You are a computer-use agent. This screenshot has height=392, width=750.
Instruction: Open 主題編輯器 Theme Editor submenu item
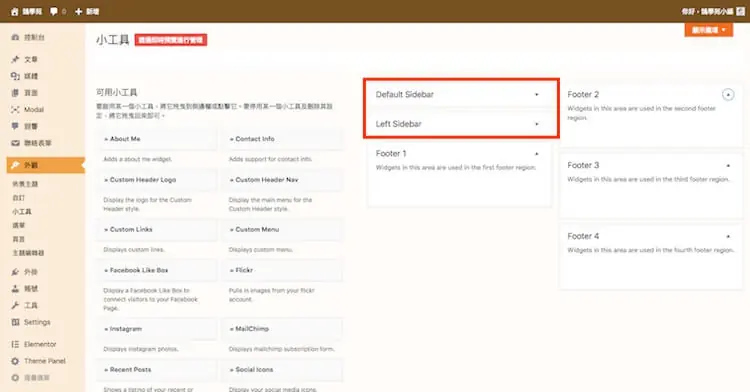pyautogui.click(x=28, y=253)
